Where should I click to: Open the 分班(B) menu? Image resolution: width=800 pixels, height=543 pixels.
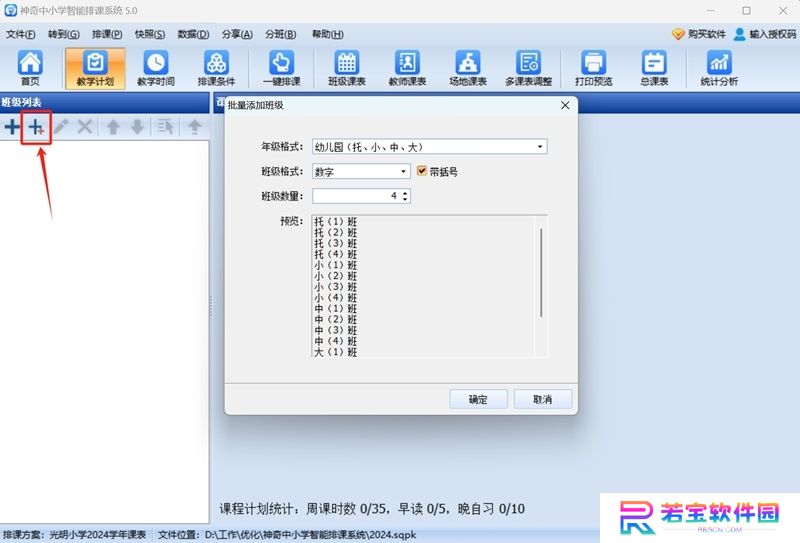tap(281, 34)
